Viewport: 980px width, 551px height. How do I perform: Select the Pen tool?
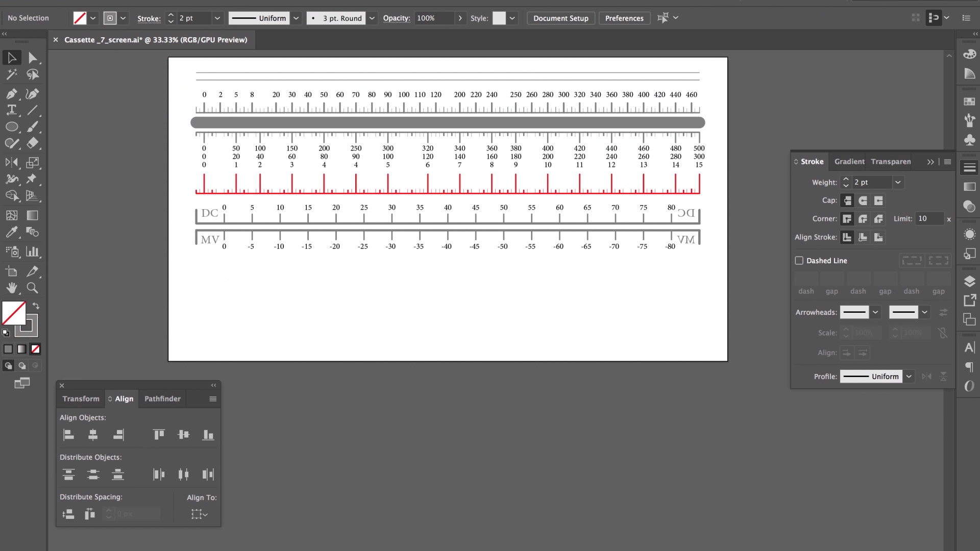[x=11, y=93]
